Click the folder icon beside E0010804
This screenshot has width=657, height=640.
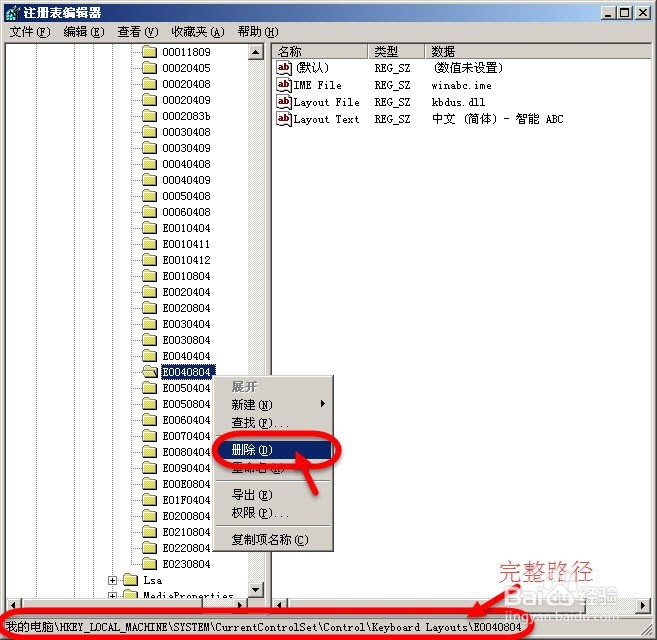pyautogui.click(x=149, y=276)
